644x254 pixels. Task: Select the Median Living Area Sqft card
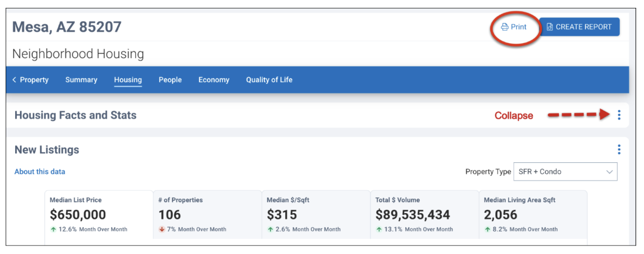click(533, 214)
